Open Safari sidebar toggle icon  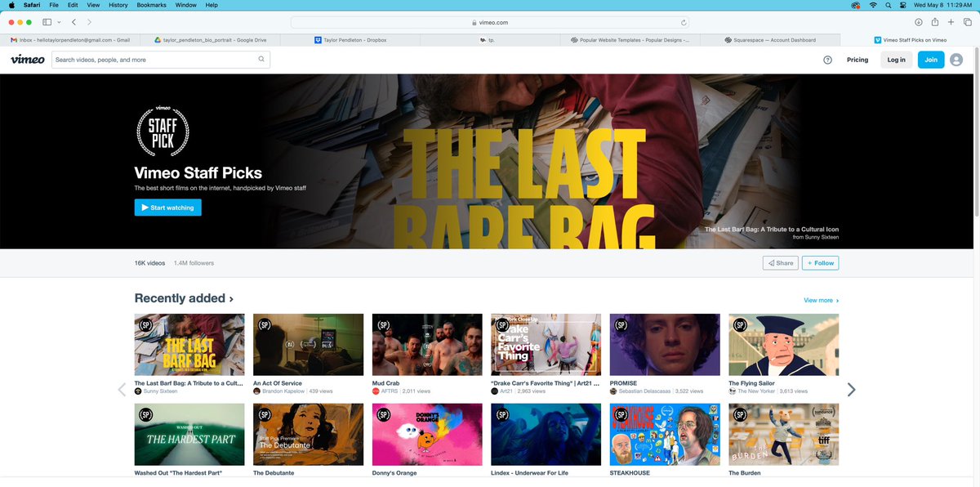[x=47, y=22]
